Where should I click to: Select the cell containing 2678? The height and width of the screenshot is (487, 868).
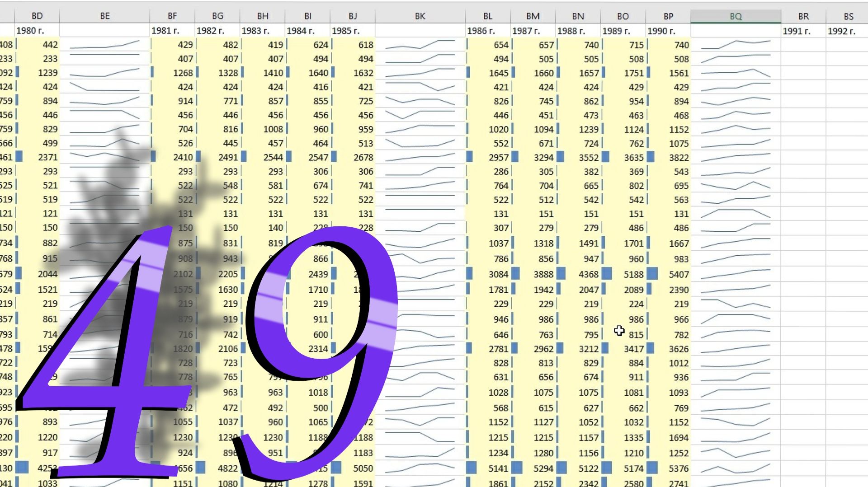[353, 157]
